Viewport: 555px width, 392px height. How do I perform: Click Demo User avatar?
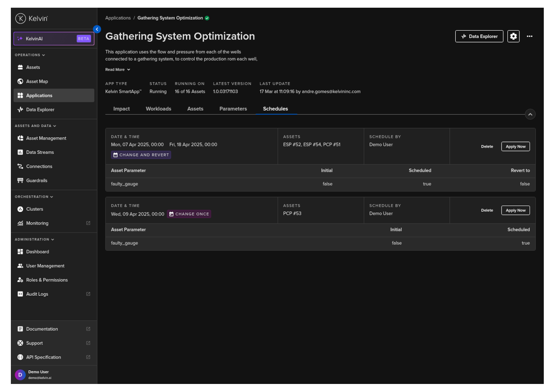pos(20,374)
